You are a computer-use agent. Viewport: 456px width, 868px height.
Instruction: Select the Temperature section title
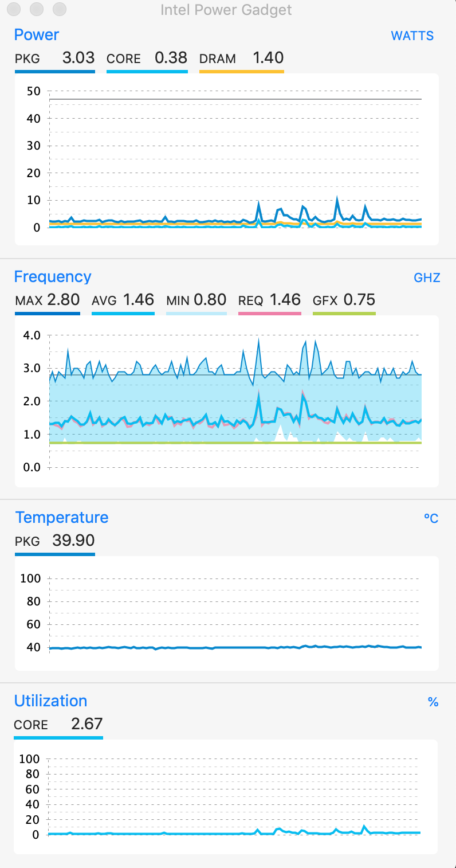(x=61, y=518)
